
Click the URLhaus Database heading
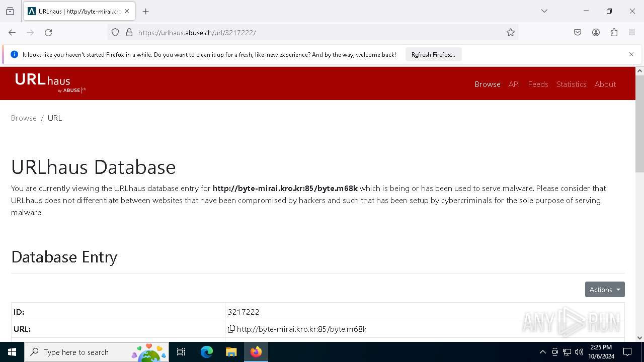pos(94,167)
